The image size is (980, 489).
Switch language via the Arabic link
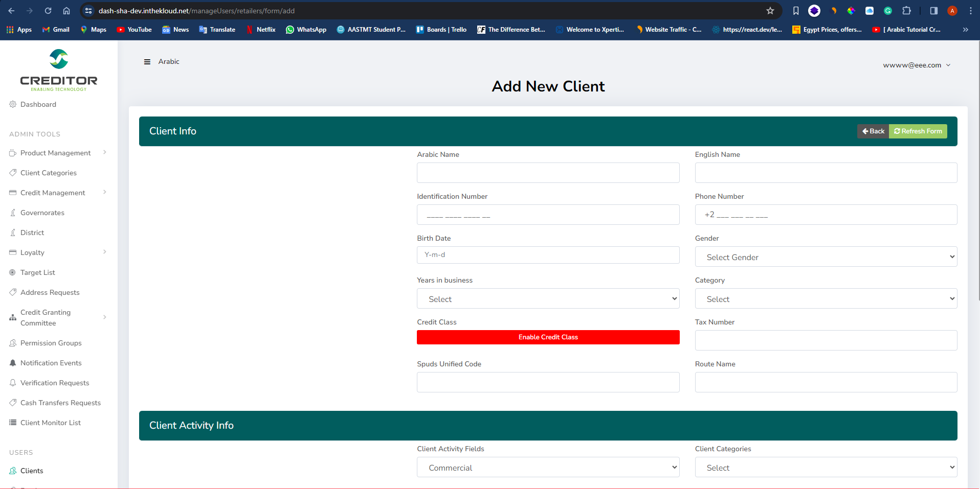pyautogui.click(x=169, y=61)
